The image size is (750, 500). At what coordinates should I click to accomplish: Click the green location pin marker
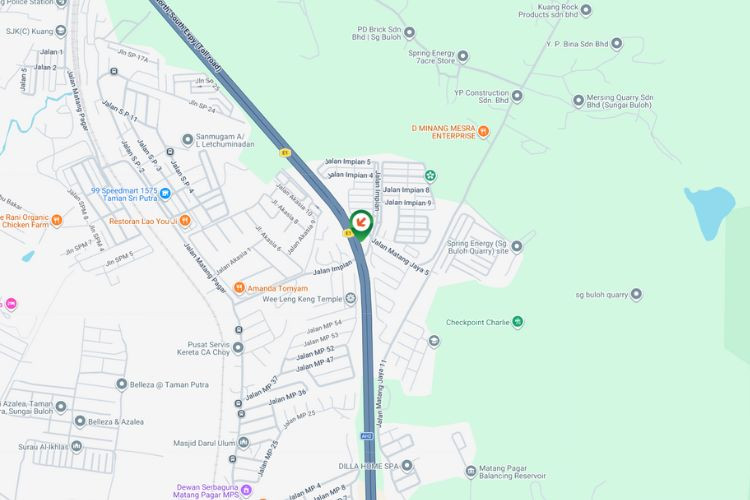click(x=361, y=225)
